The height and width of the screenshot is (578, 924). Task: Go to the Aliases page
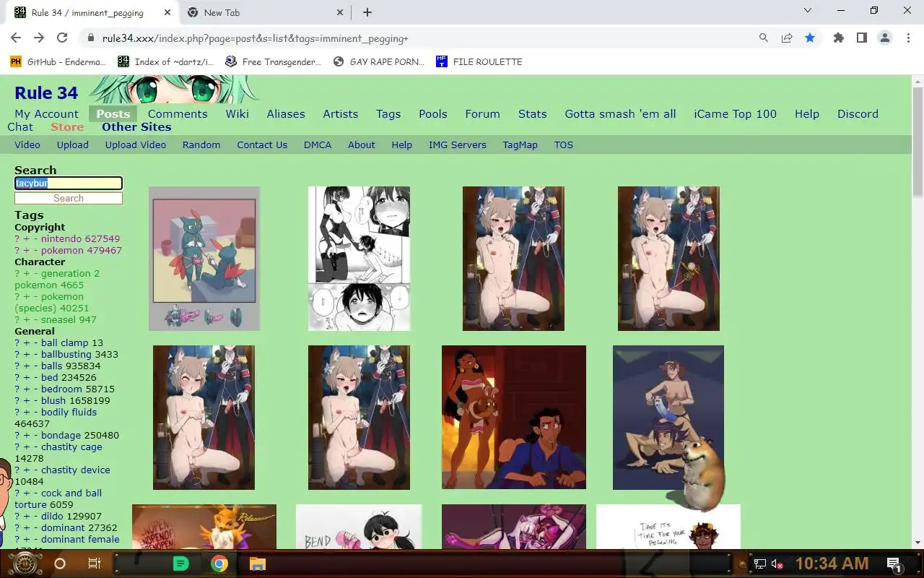tap(286, 113)
